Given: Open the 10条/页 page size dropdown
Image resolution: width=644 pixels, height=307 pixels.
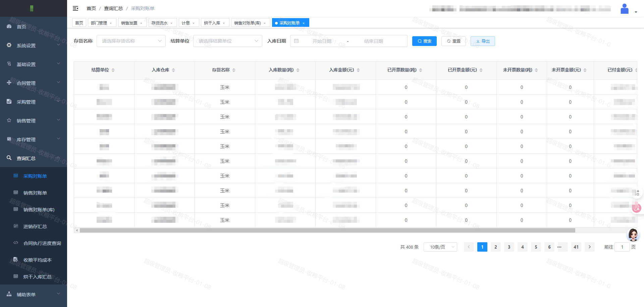Looking at the screenshot, I should (440, 247).
